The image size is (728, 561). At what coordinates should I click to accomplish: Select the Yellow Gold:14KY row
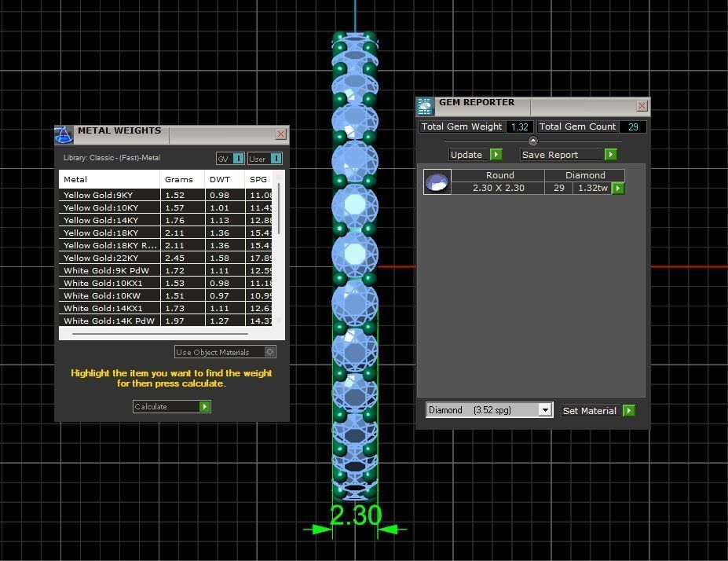(165, 220)
